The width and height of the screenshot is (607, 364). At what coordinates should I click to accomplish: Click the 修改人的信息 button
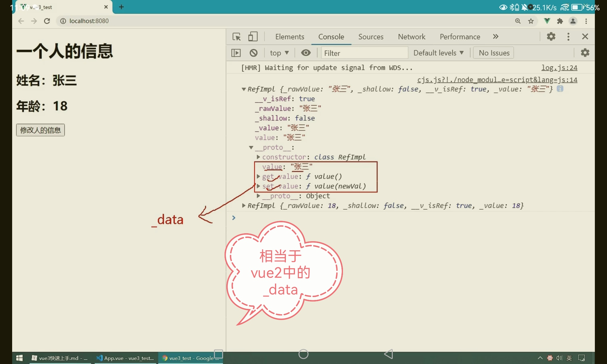tap(40, 130)
